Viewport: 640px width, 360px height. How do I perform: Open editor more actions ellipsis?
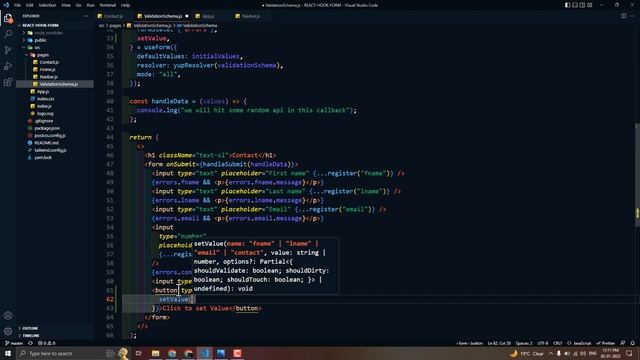coord(632,16)
